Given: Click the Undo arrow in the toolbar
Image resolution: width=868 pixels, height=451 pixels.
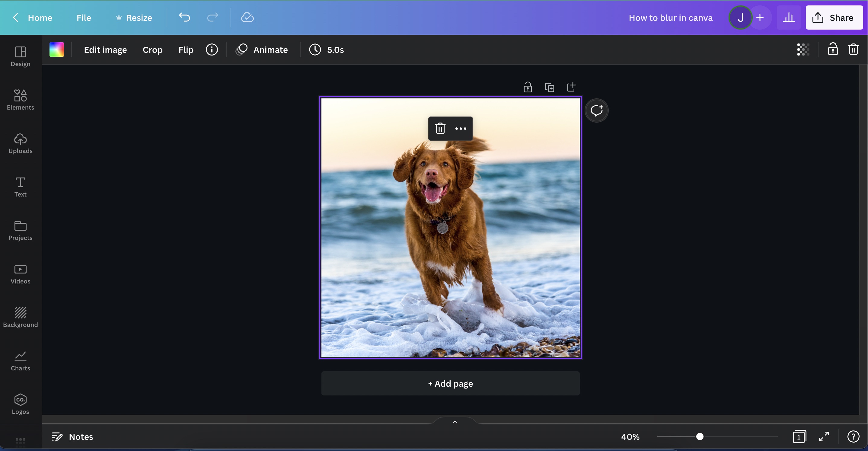Looking at the screenshot, I should click(x=184, y=17).
